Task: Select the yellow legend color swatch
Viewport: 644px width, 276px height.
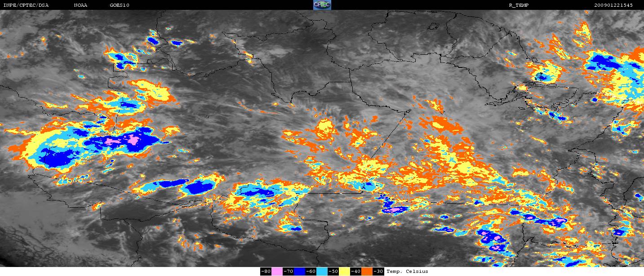Action: [x=345, y=272]
